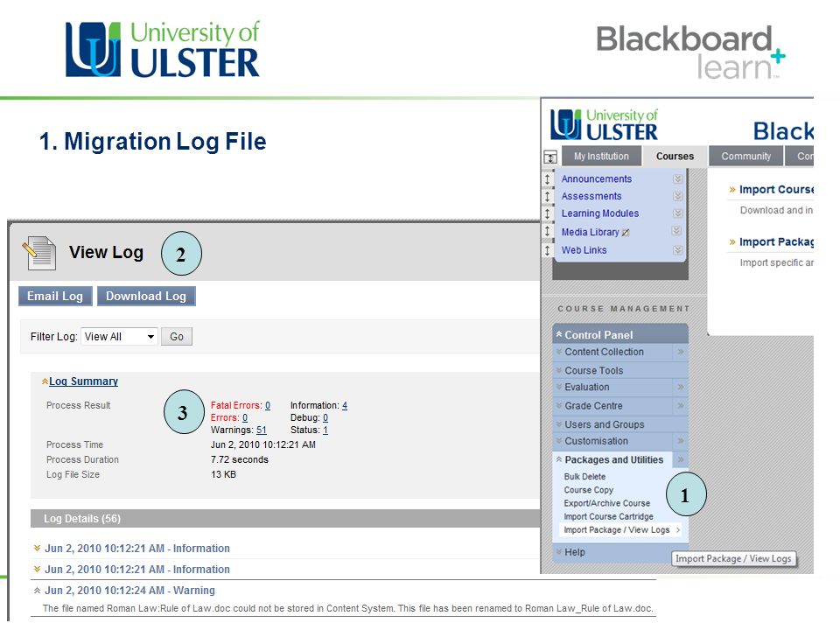Click the 7.72 seconds process duration value
Image resolution: width=840 pixels, height=630 pixels.
tap(240, 459)
